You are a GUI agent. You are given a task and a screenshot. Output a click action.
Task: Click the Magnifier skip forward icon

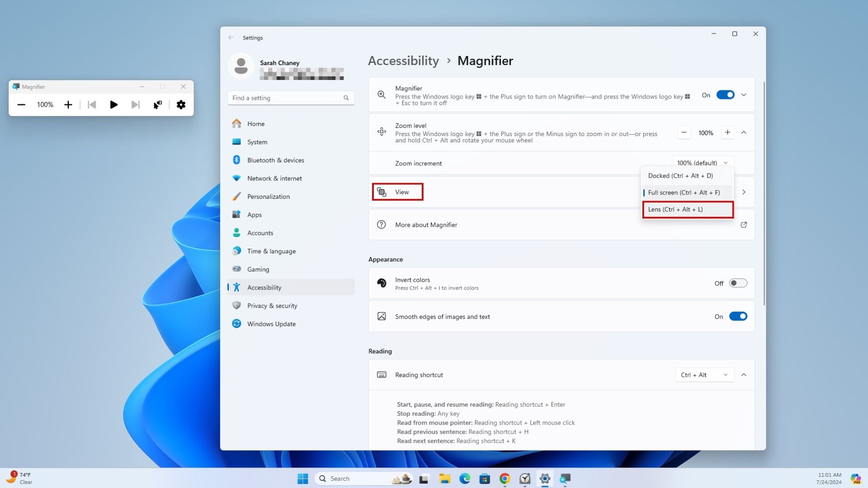pyautogui.click(x=135, y=105)
